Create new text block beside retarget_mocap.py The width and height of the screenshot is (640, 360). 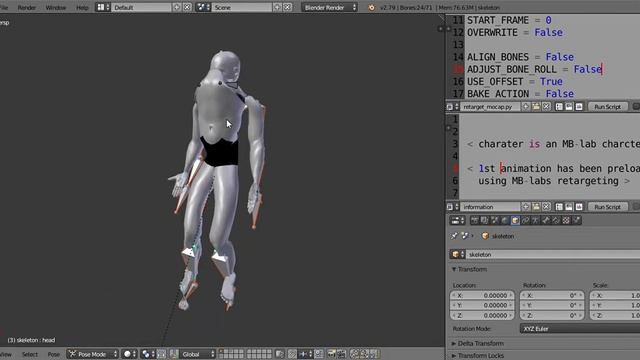click(526, 107)
